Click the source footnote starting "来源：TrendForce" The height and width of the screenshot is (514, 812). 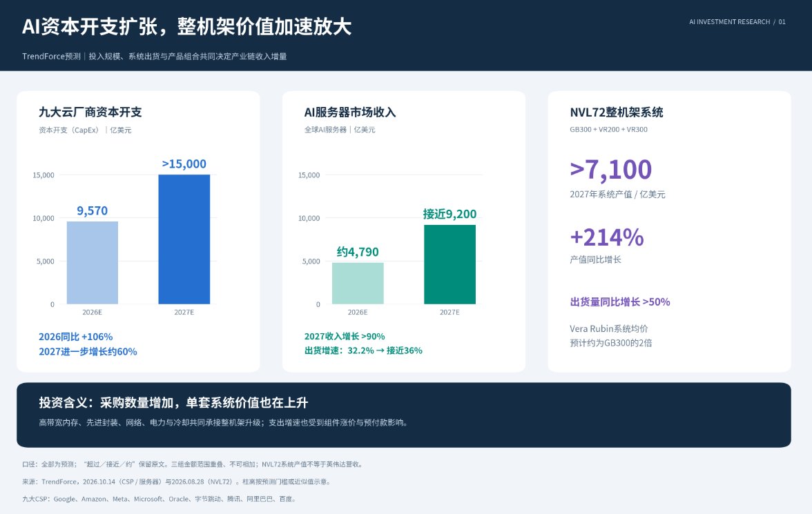[176, 482]
